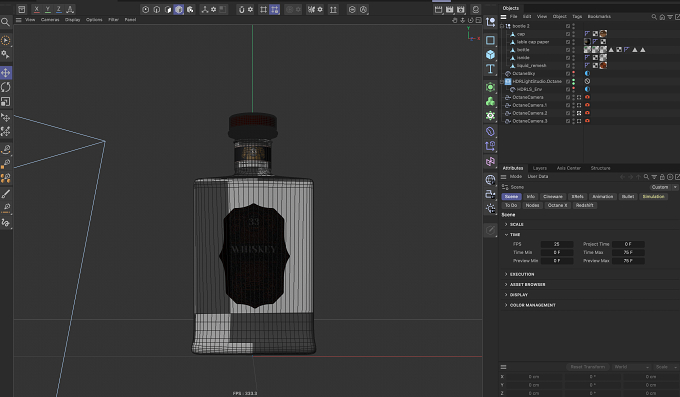
Task: Select the Scale tool in left toolbar
Action: (6, 102)
